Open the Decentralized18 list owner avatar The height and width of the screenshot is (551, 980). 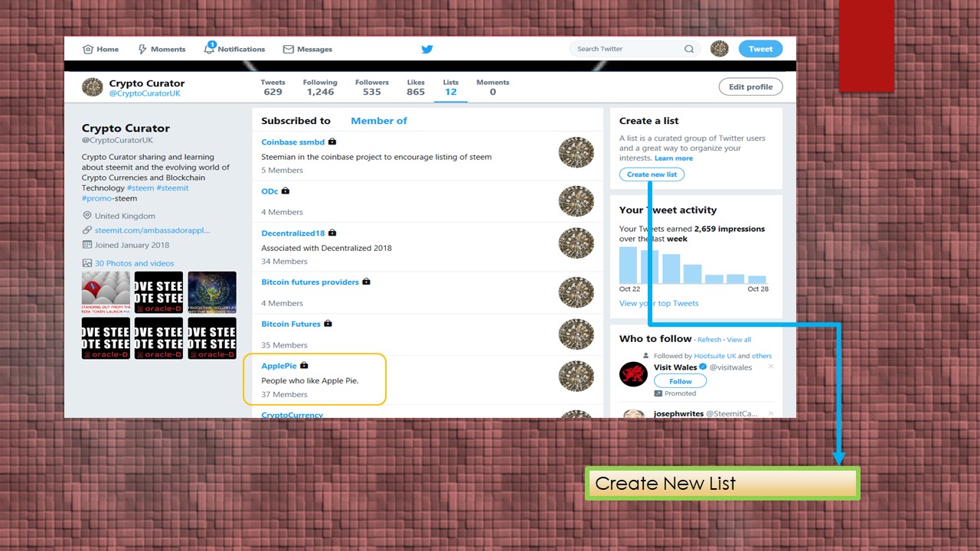(x=577, y=243)
